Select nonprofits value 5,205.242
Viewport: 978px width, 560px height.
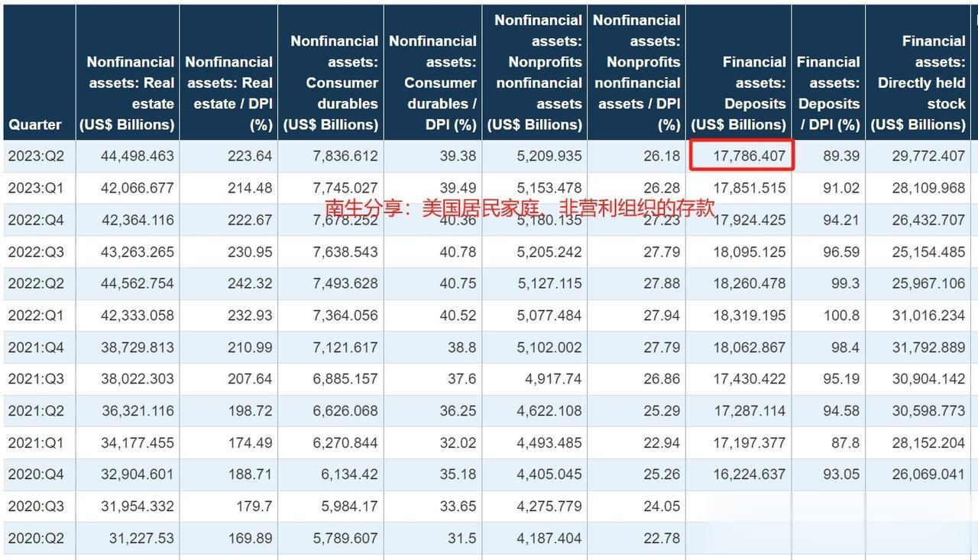pyautogui.click(x=549, y=251)
